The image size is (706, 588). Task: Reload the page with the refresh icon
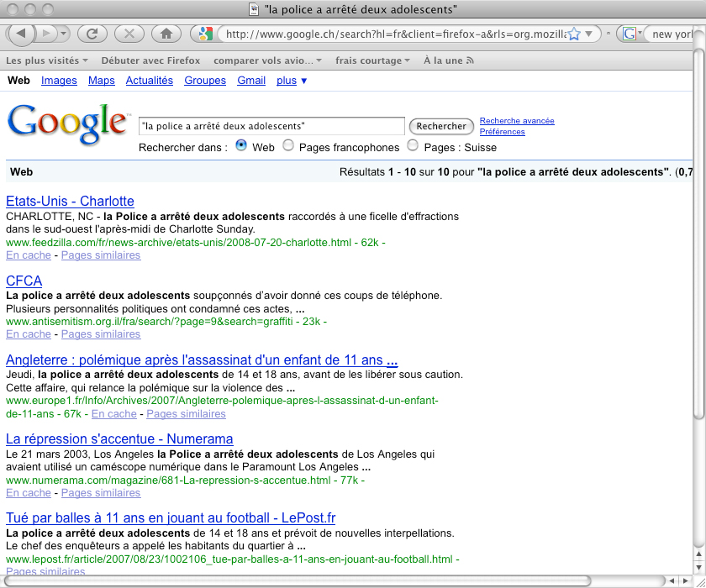92,34
